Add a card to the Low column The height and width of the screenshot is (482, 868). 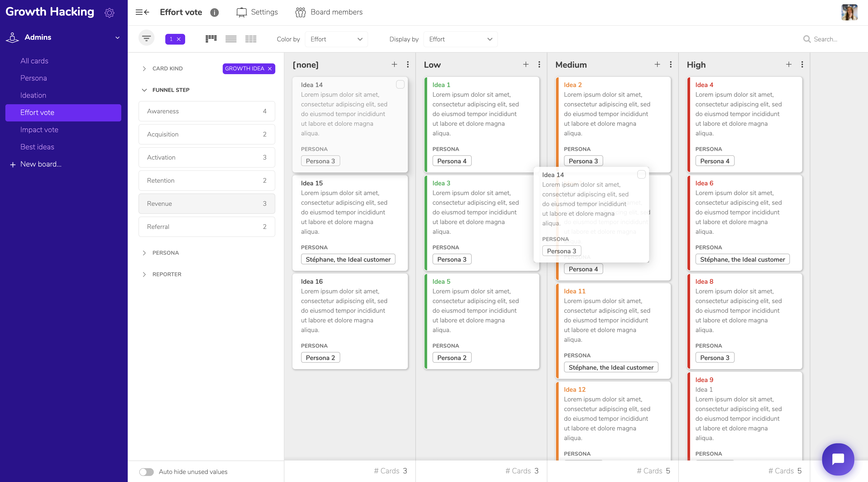(526, 64)
